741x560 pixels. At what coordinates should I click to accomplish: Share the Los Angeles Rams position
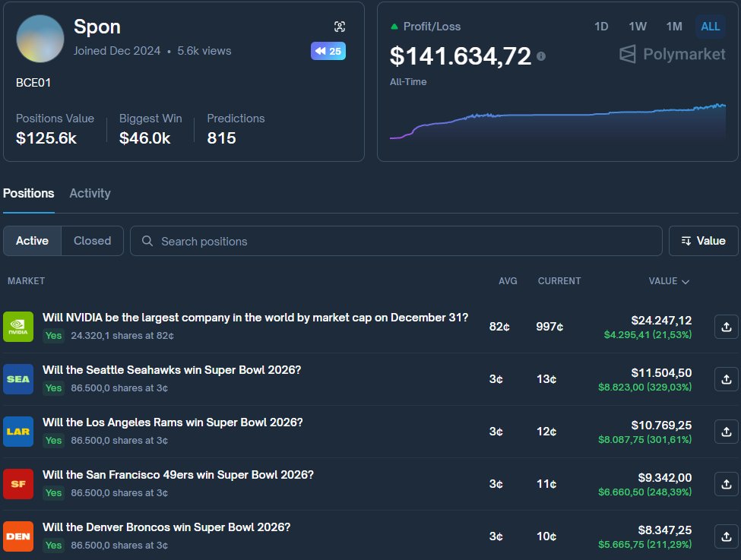727,432
